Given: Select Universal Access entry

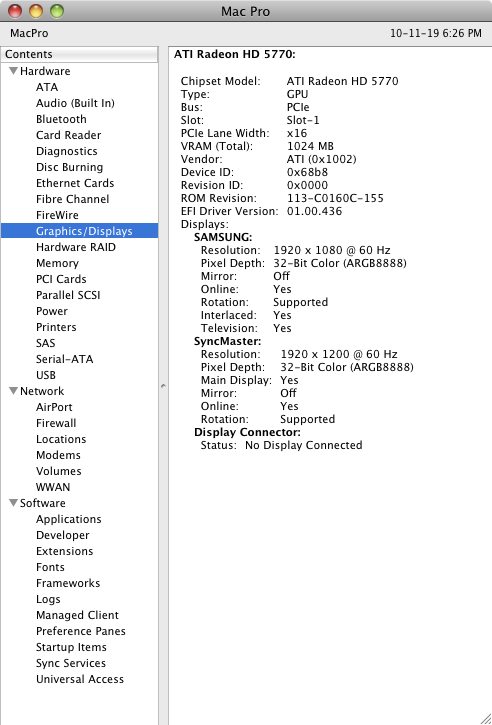Looking at the screenshot, I should pos(80,679).
